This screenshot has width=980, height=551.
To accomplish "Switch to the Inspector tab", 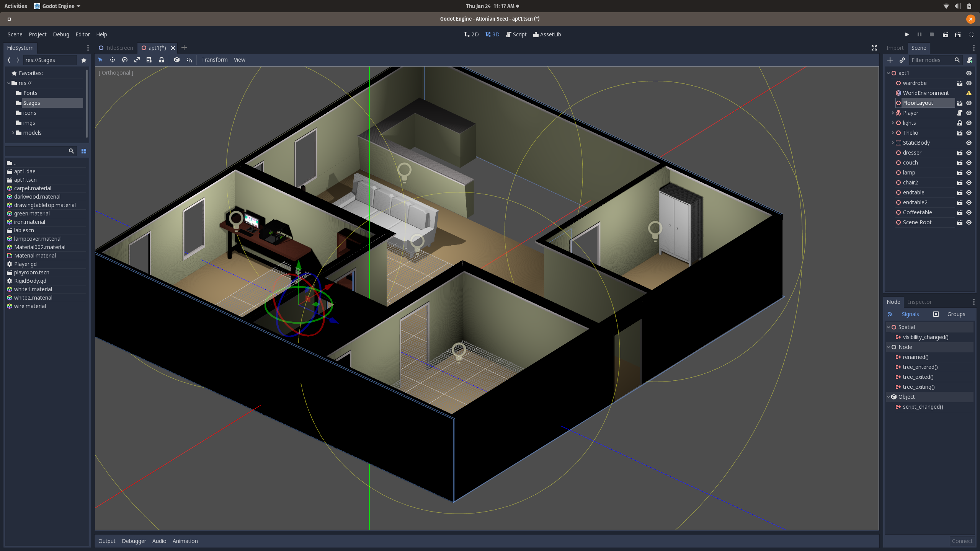I will 920,302.
